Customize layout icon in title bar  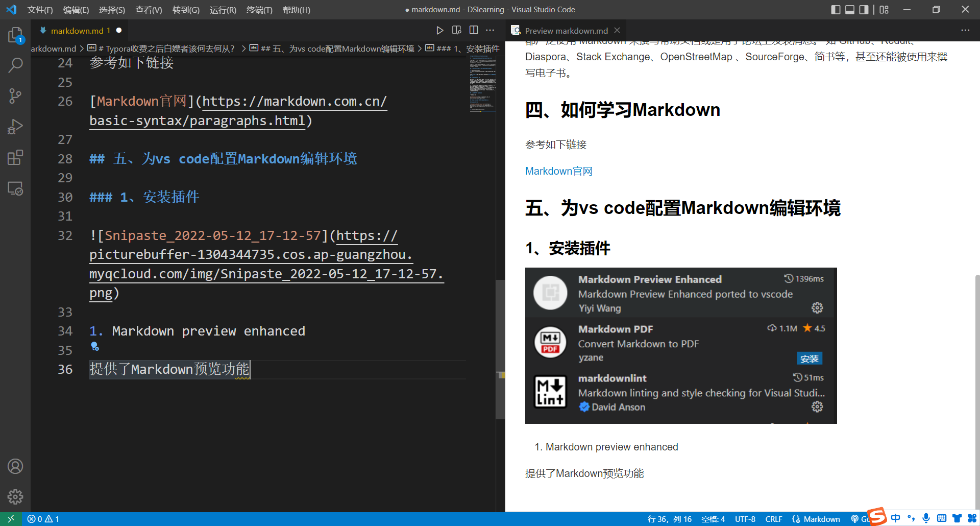(884, 10)
